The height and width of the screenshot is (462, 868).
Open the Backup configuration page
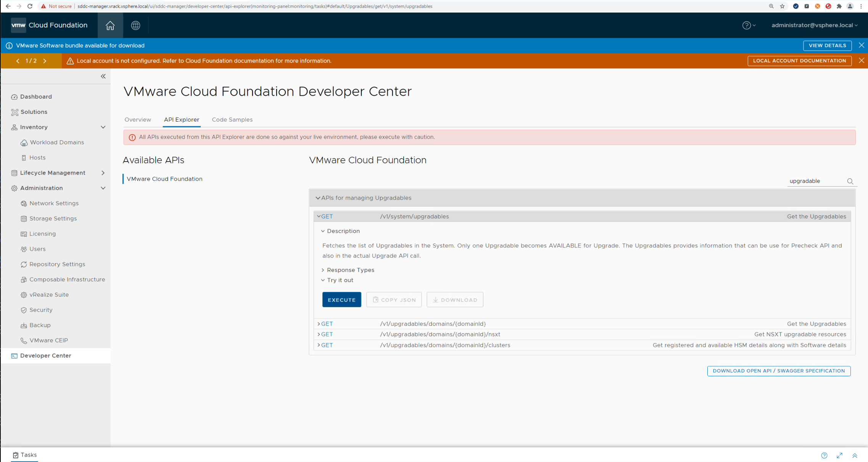pyautogui.click(x=40, y=325)
